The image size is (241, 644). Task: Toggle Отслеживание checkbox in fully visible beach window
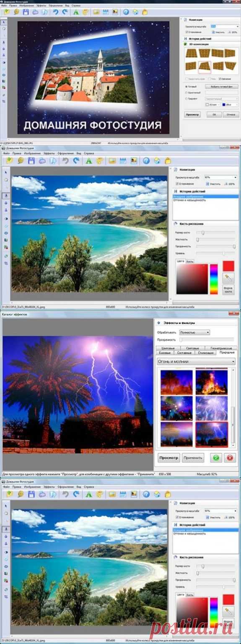point(177,183)
